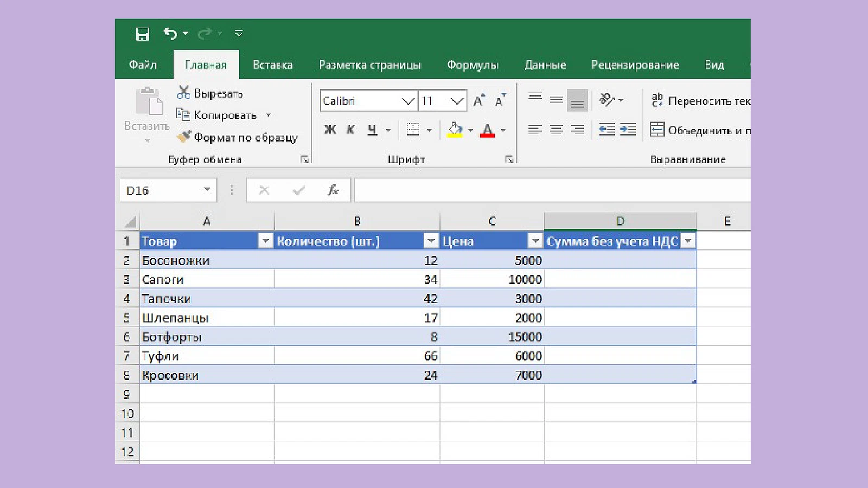Select all cells corner triangle

coord(130,221)
